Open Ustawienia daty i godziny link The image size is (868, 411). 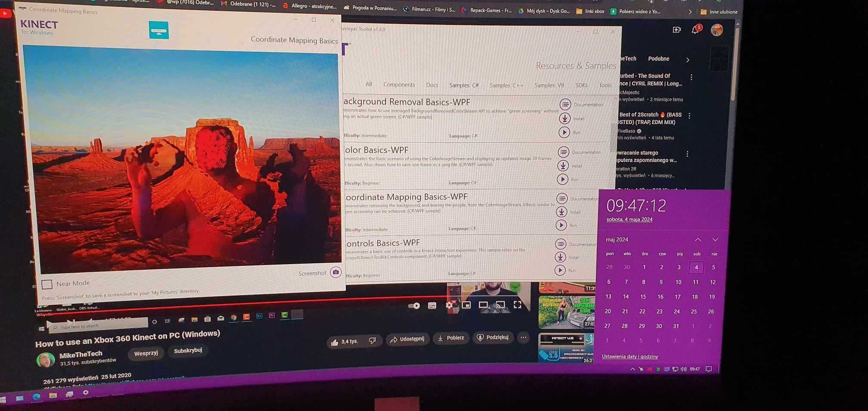point(630,356)
